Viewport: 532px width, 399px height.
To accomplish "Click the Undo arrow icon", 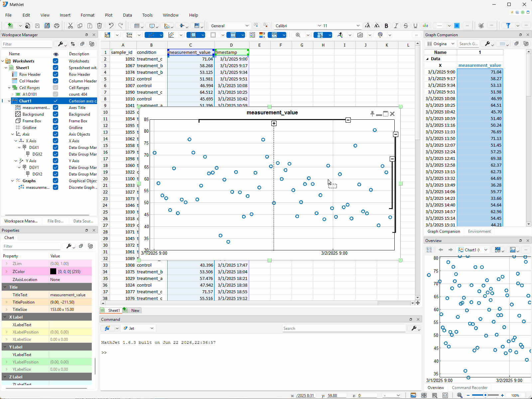I will (111, 26).
